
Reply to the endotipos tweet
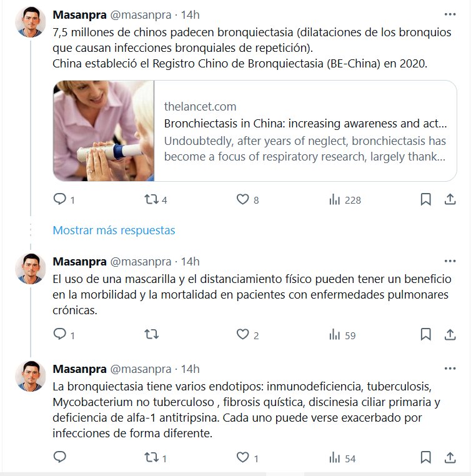click(60, 457)
